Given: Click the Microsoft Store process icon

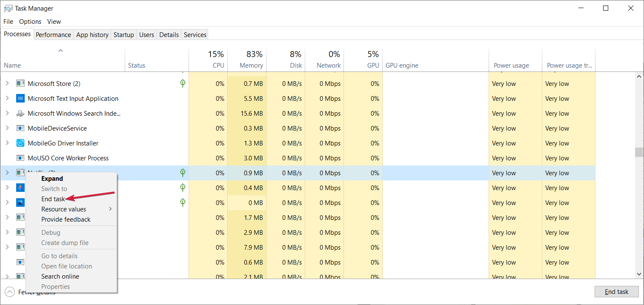Looking at the screenshot, I should pos(20,84).
